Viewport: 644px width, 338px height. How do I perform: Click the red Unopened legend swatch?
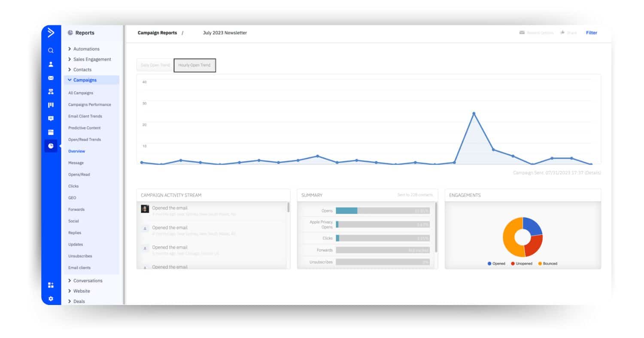[513, 263]
